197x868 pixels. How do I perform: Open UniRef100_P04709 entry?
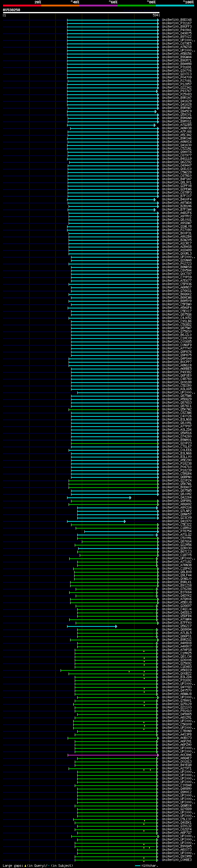(176, 78)
